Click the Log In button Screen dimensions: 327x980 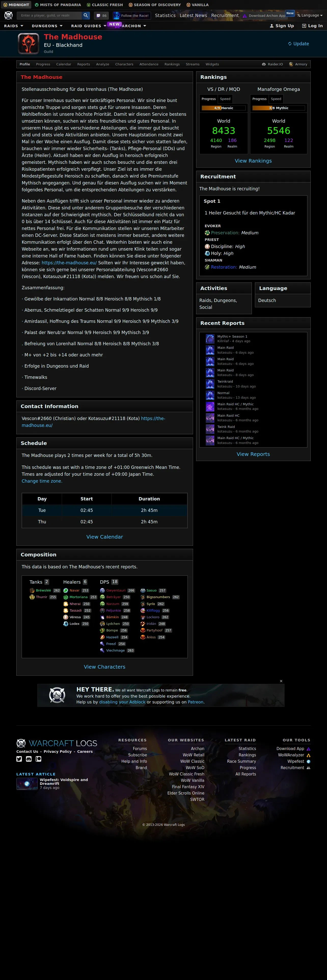point(312,26)
